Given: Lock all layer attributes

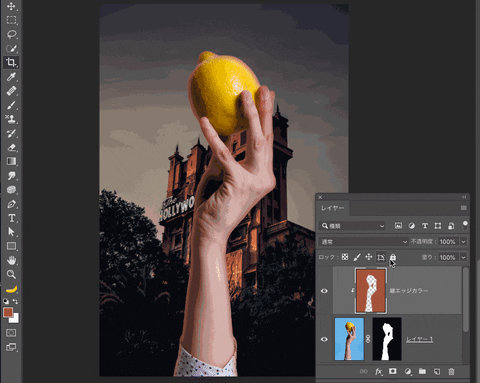Looking at the screenshot, I should coord(393,257).
